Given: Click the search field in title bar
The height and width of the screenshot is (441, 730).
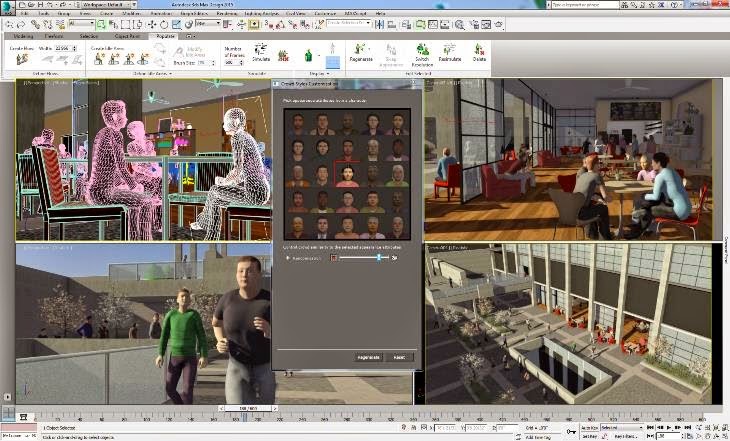Looking at the screenshot, I should tap(585, 5).
